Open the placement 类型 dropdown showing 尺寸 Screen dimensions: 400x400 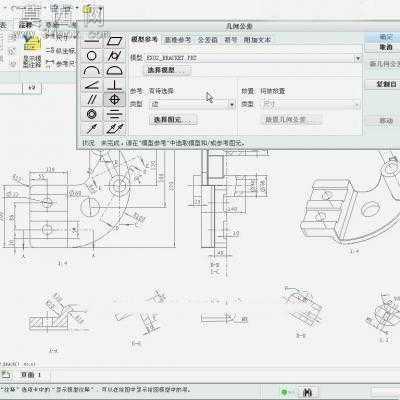356,105
